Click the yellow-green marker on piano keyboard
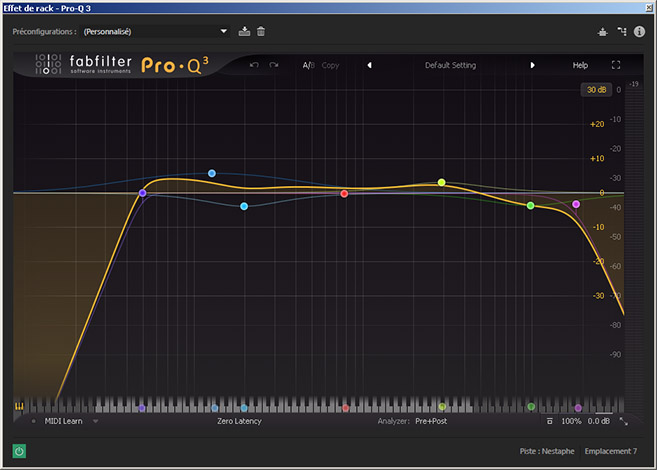 coord(442,407)
